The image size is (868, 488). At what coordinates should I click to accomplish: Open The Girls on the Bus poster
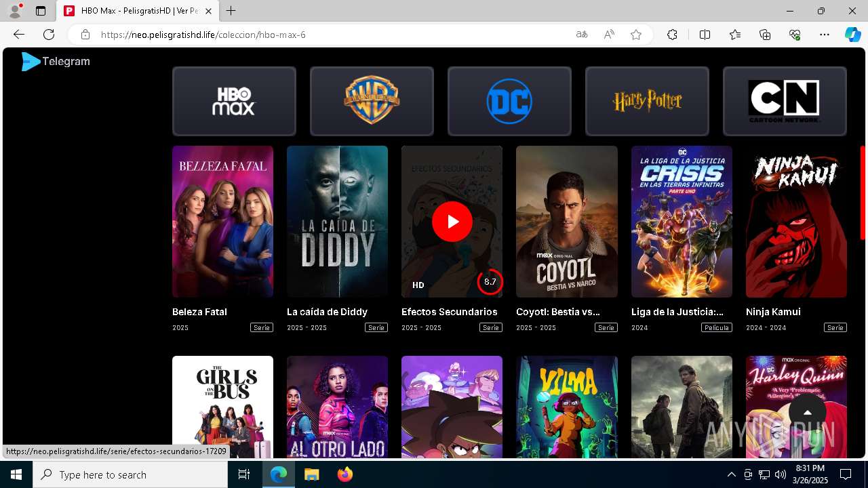[222, 407]
